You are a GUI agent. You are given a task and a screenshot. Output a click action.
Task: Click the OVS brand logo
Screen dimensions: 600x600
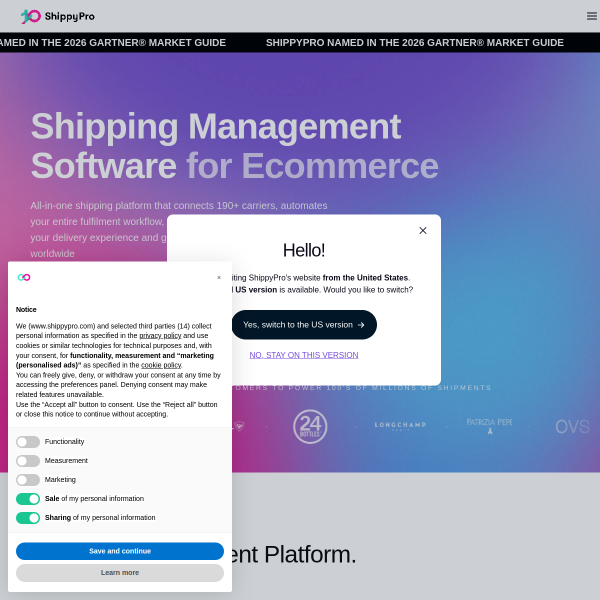572,427
